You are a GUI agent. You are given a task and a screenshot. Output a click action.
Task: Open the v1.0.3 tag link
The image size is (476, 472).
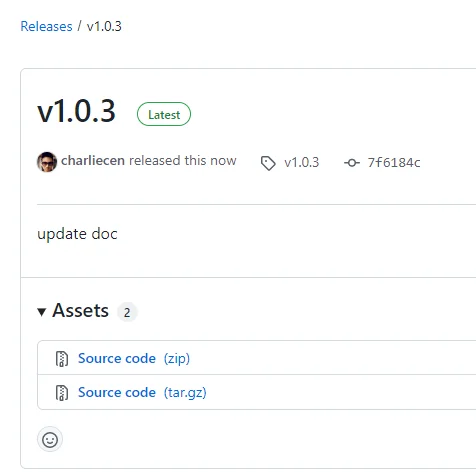click(302, 163)
